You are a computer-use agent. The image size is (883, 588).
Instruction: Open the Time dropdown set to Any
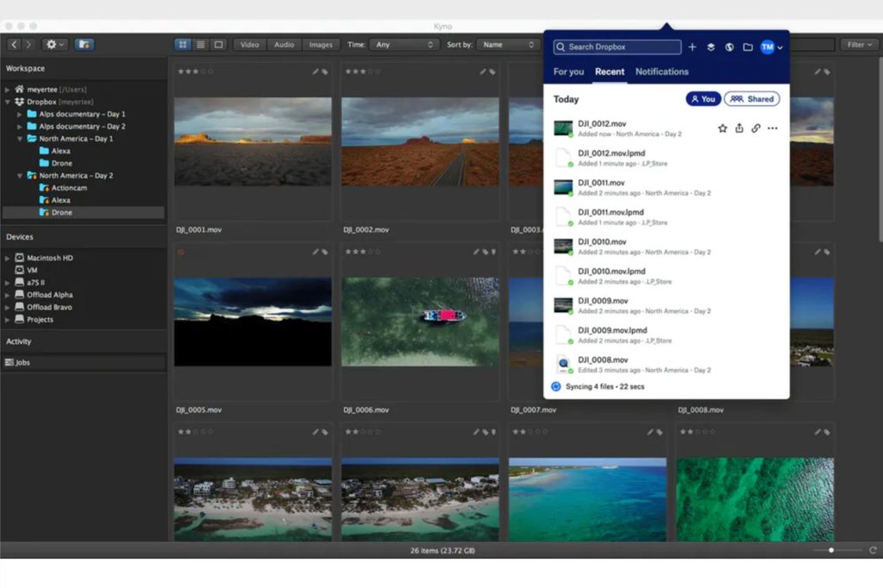point(404,45)
